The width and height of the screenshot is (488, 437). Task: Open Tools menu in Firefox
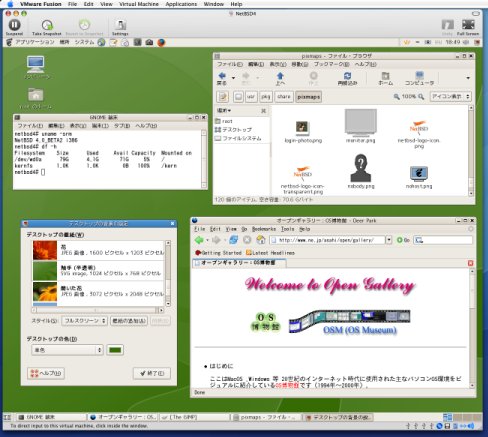(x=287, y=229)
